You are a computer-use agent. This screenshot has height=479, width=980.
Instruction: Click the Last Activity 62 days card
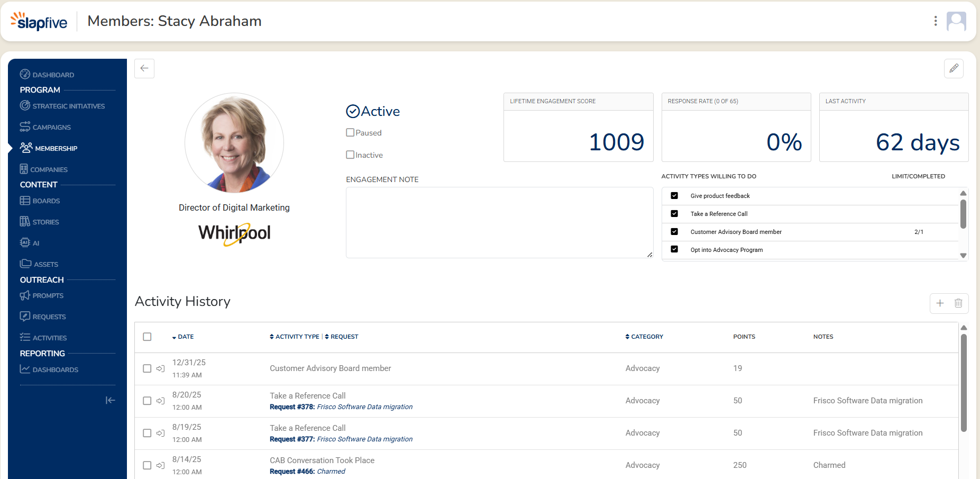pyautogui.click(x=894, y=128)
